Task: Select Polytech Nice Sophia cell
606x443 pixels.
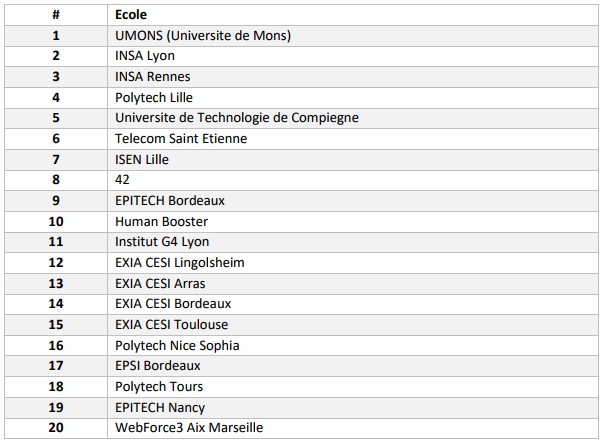Action: point(177,346)
